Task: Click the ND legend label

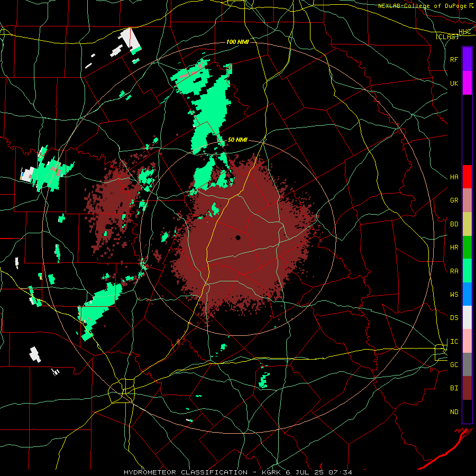Action: pos(454,412)
